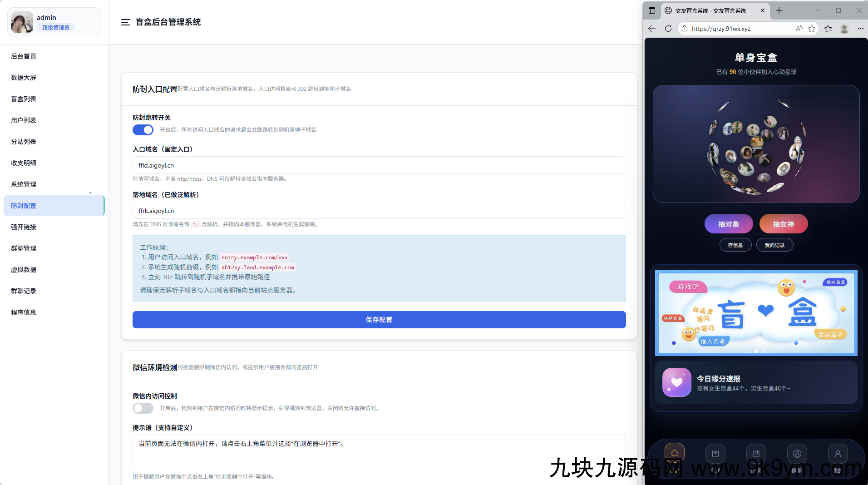
Task: Select the 盲盒 home icon in bottom nav
Action: (x=674, y=453)
